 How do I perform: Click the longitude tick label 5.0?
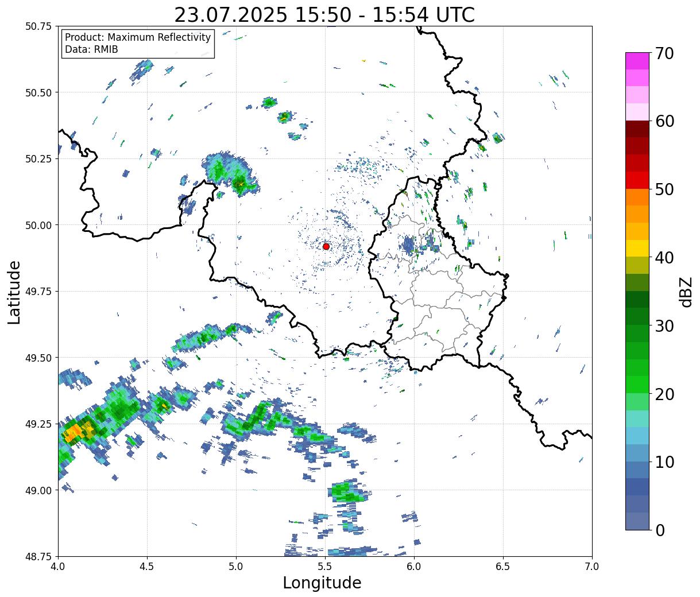tap(237, 567)
